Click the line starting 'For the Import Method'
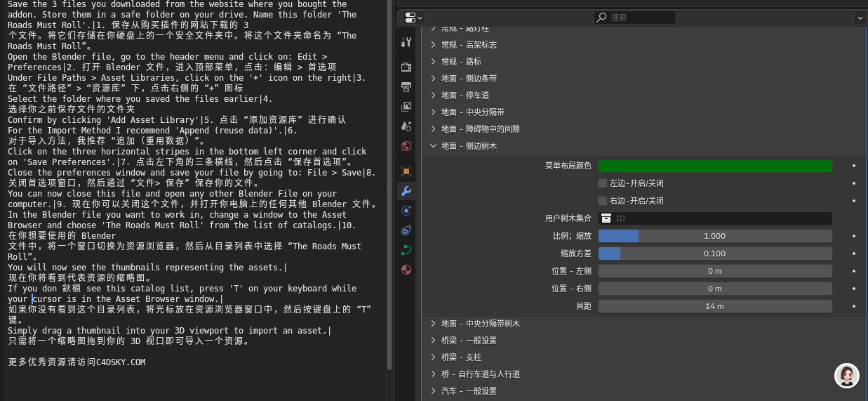 (152, 131)
